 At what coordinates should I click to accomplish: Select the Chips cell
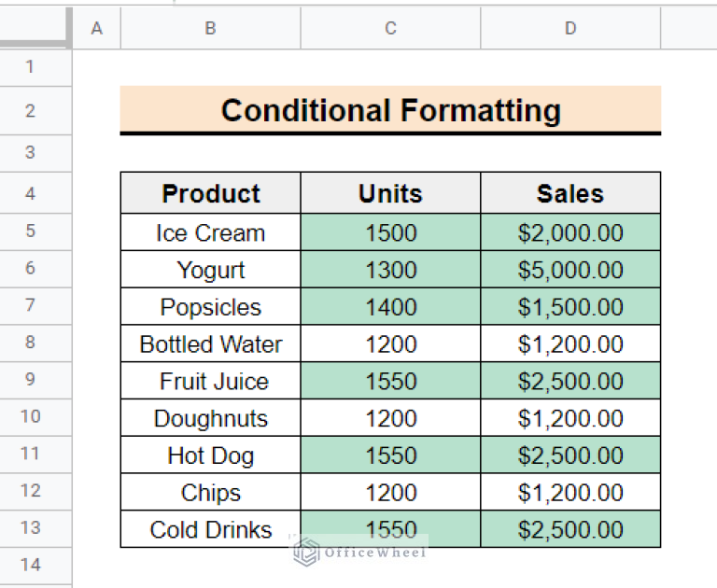[210, 493]
